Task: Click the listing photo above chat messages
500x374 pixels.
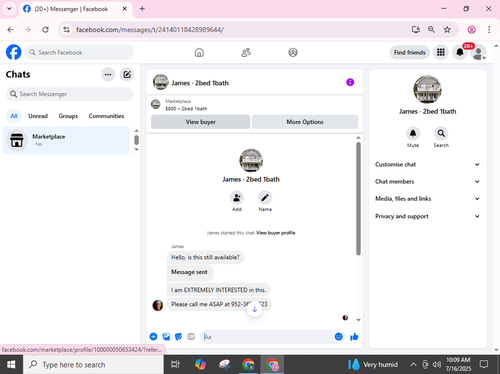Action: tap(251, 160)
